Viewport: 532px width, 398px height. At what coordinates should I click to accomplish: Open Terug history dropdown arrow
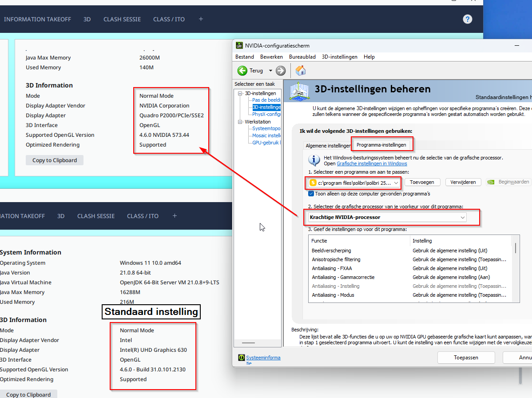coord(270,71)
